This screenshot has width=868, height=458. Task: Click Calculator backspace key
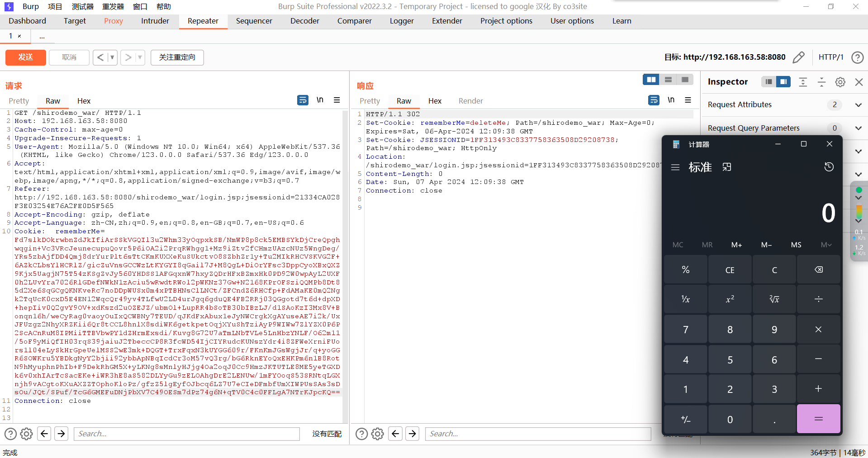[x=819, y=269]
